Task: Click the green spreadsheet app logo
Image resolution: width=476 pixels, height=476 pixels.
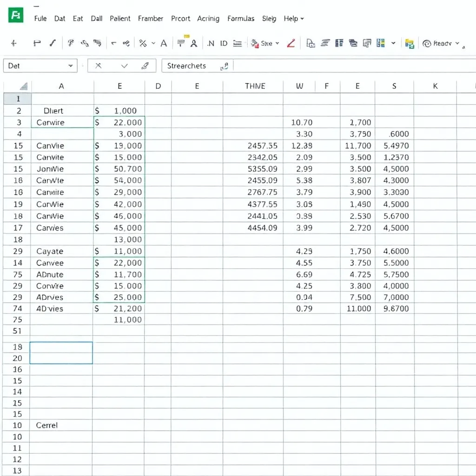Action: click(x=15, y=15)
